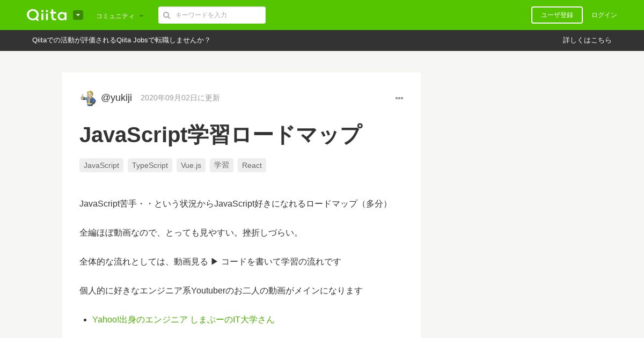Image resolution: width=644 pixels, height=338 pixels.
Task: Select the React tag
Action: (252, 165)
